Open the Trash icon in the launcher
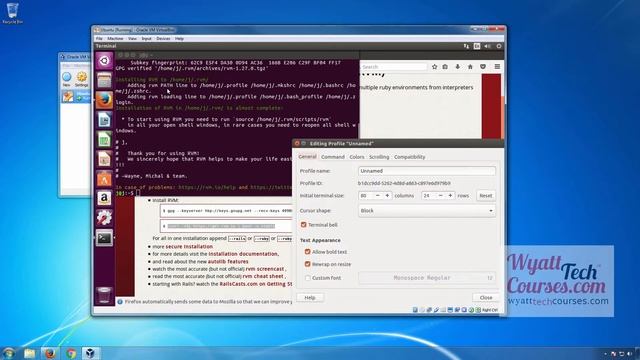The width and height of the screenshot is (640, 360). (x=104, y=295)
